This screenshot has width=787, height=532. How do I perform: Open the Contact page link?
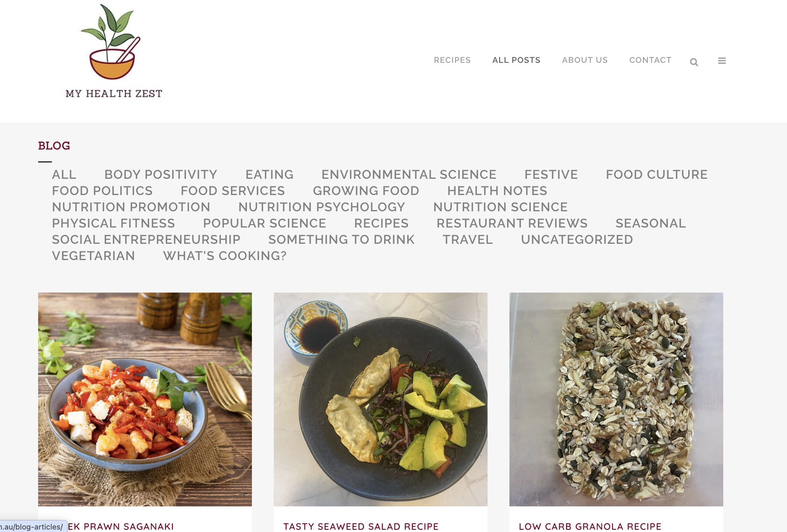(x=650, y=60)
